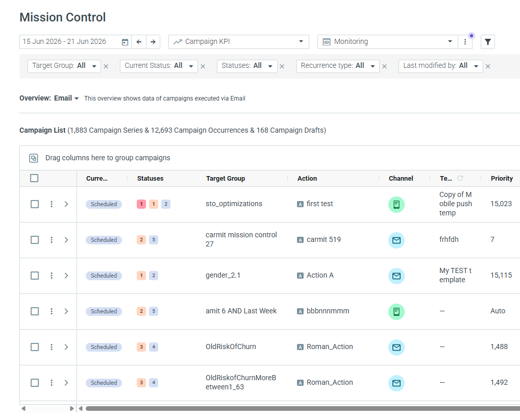Remove the Recurrence type filter
The width and height of the screenshot is (520, 420).
[384, 66]
